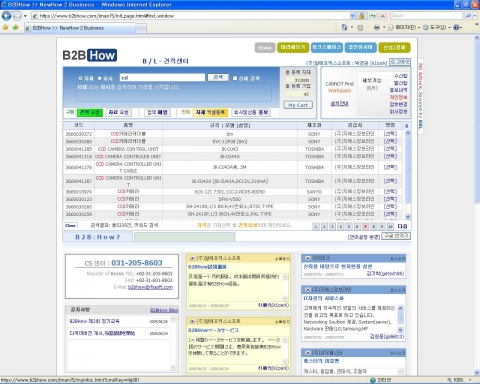
Task: Click the security lock icon beside the address bar
Action: tap(361, 16)
